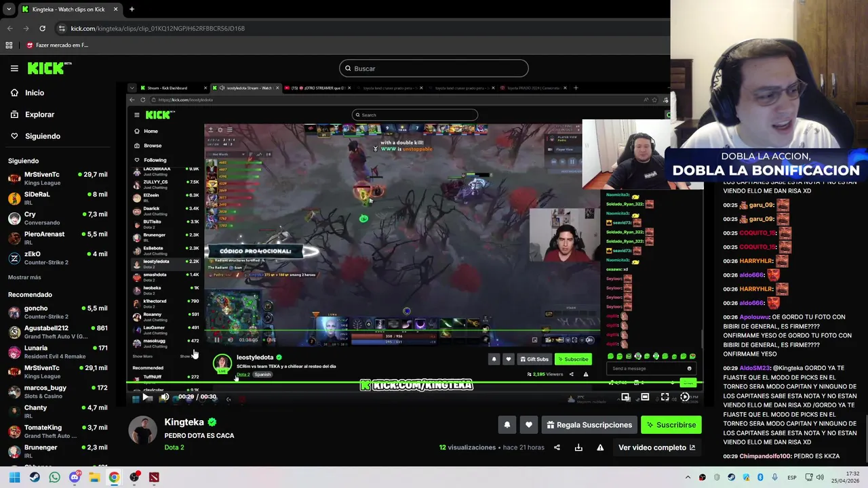Open Cry channel in Siguiendo

coord(58,218)
